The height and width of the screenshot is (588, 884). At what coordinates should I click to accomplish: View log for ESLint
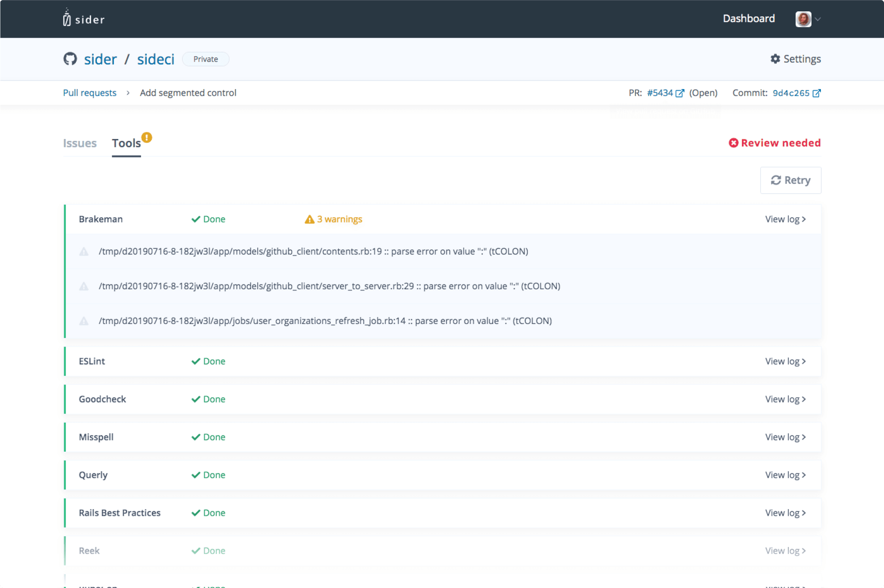(785, 361)
